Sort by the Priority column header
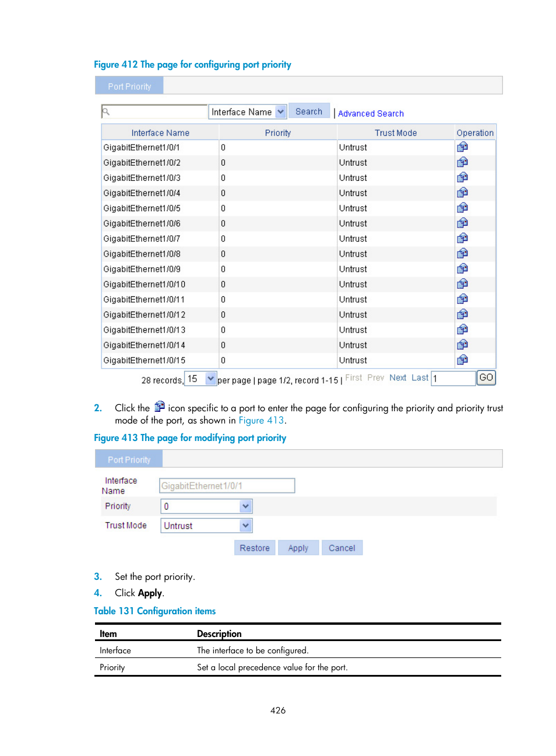This screenshot has height=756, width=556. point(278,133)
